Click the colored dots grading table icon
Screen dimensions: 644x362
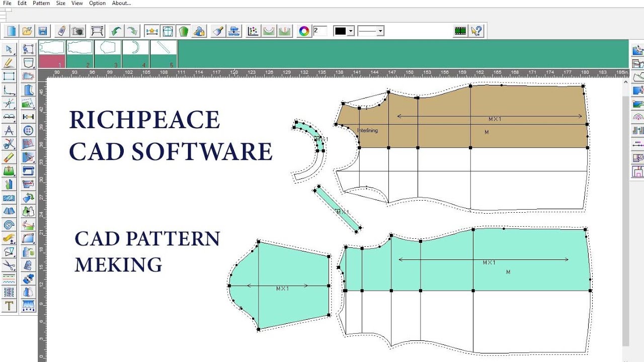click(253, 31)
